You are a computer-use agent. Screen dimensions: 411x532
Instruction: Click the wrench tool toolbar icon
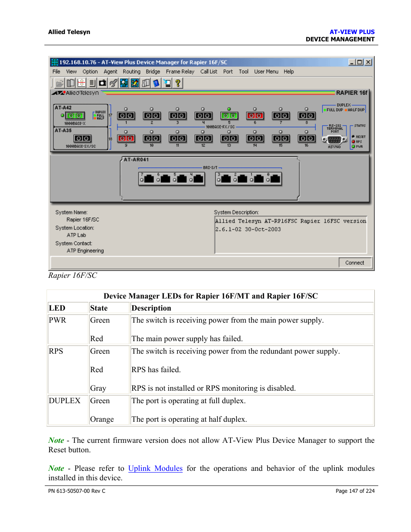coord(113,83)
